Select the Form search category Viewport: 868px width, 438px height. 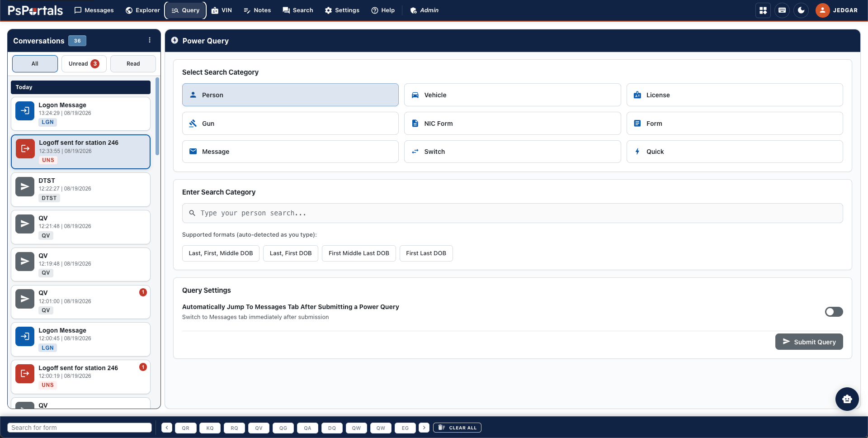point(735,124)
